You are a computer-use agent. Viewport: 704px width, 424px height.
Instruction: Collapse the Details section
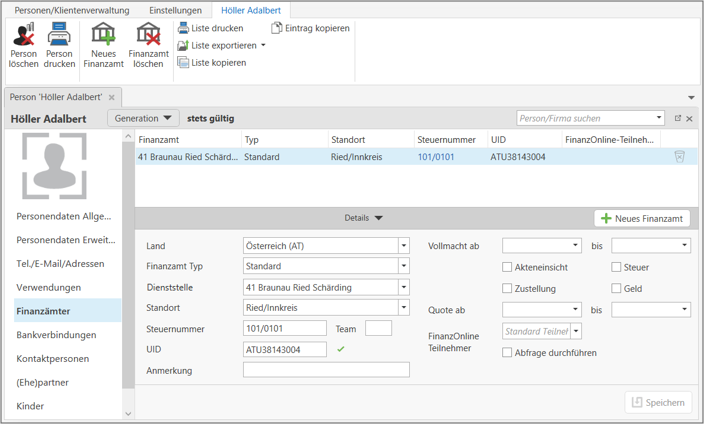pos(363,218)
